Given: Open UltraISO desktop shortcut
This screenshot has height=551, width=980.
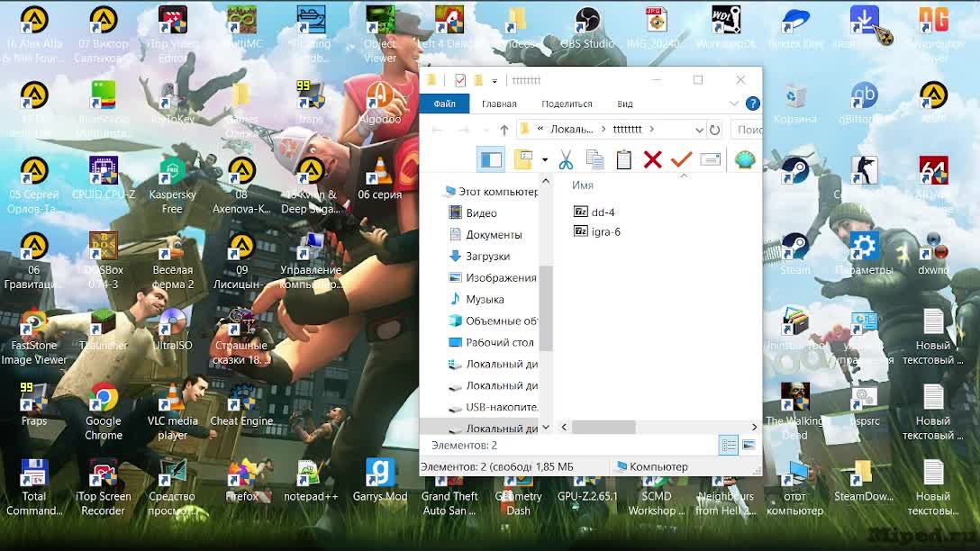Looking at the screenshot, I should tap(173, 330).
